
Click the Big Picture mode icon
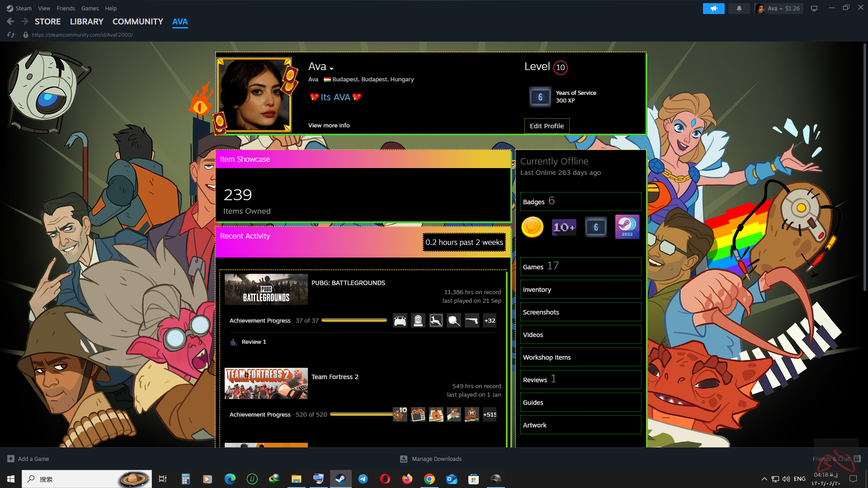[814, 9]
